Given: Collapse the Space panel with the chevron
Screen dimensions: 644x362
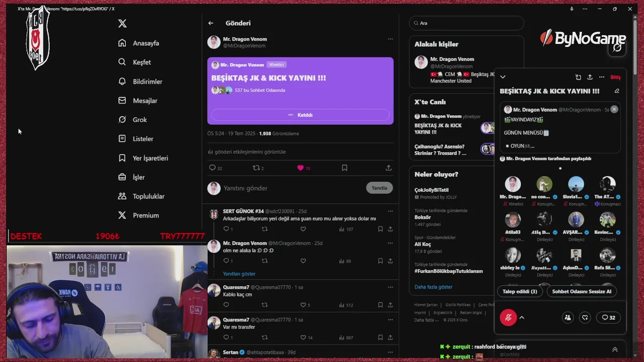Looking at the screenshot, I should 503,77.
